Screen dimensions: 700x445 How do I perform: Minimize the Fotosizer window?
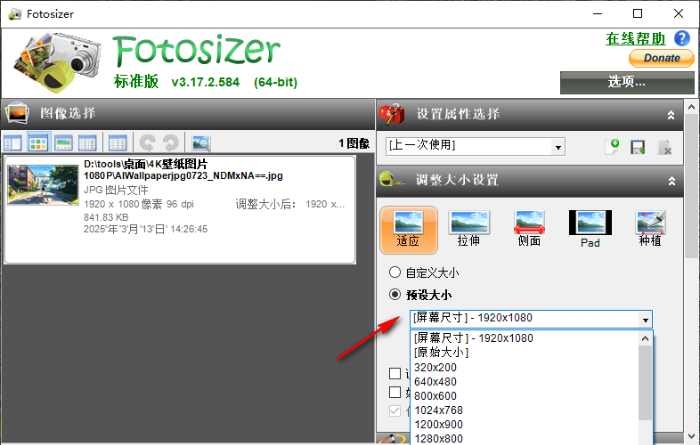(597, 13)
